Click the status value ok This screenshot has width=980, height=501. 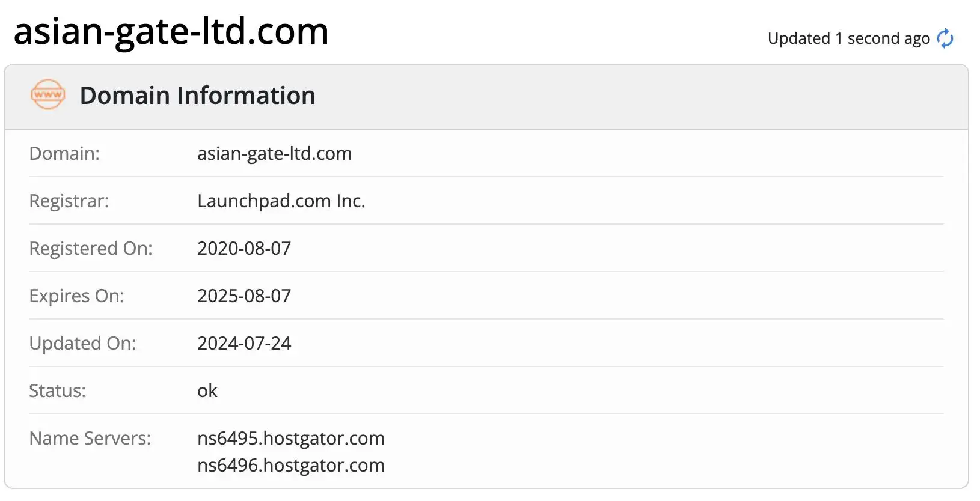click(x=207, y=391)
